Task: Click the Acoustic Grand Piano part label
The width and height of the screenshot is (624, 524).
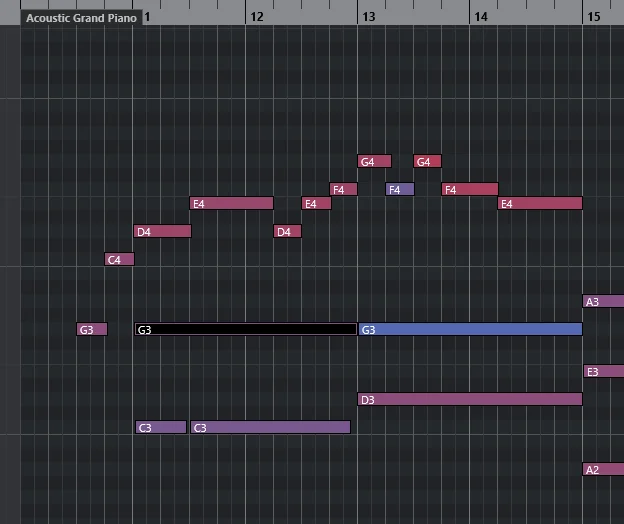Action: tap(81, 18)
